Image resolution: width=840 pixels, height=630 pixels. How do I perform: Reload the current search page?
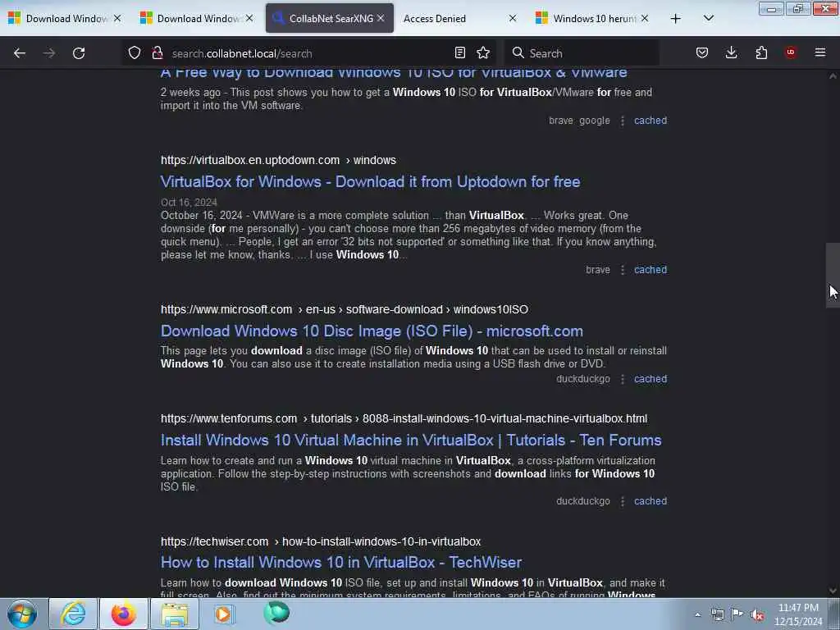[x=79, y=53]
